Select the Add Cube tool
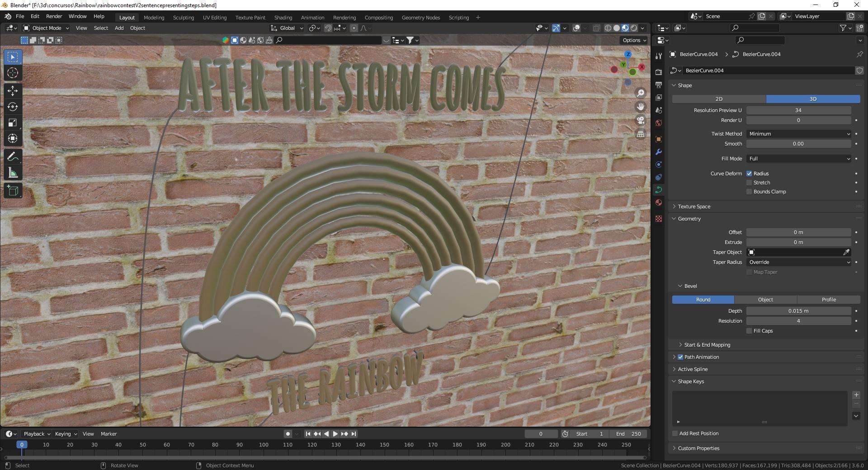 click(x=13, y=191)
